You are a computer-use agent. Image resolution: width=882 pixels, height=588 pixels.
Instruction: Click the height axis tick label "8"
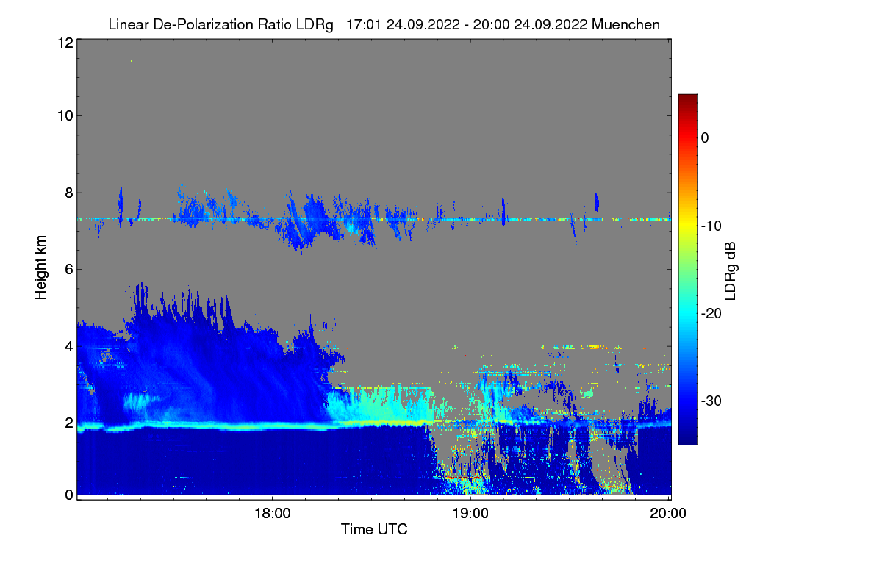coord(68,193)
